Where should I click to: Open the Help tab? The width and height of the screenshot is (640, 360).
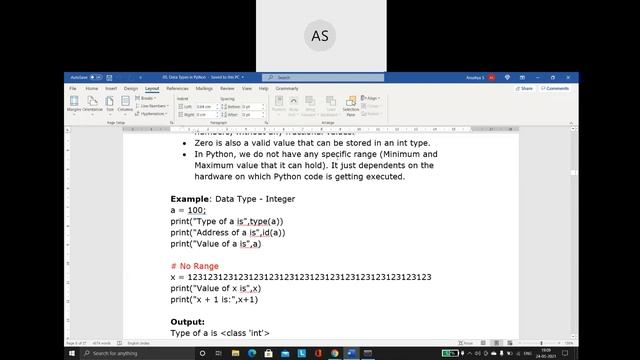(x=264, y=89)
